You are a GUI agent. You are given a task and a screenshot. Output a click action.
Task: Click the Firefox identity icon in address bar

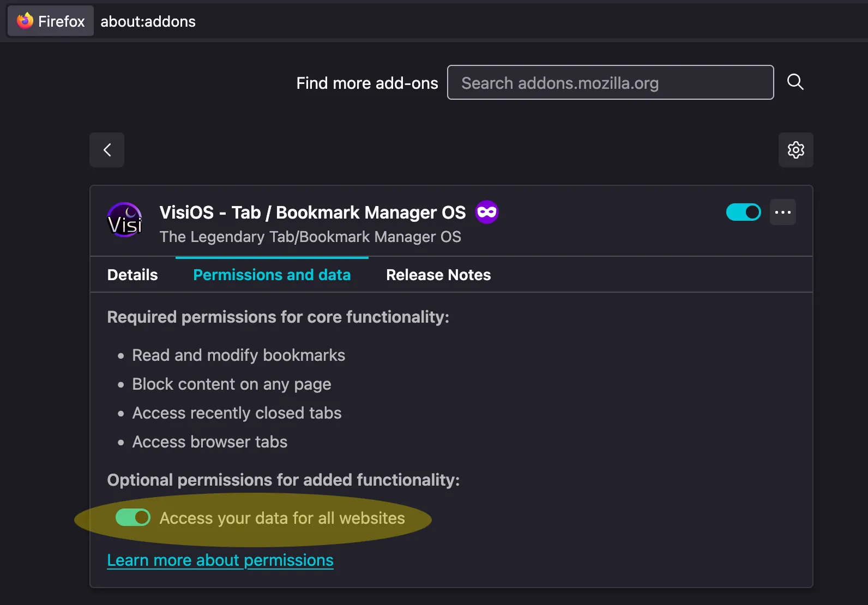click(x=50, y=21)
